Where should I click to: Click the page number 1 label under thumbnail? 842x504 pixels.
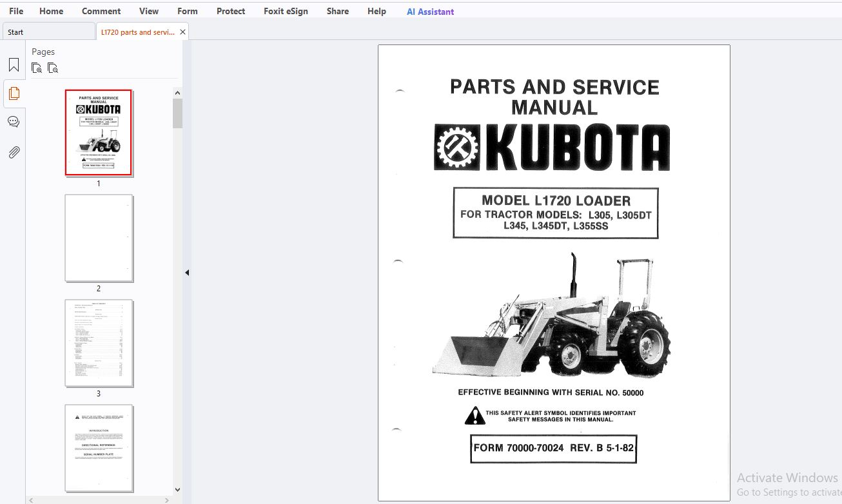pos(99,184)
